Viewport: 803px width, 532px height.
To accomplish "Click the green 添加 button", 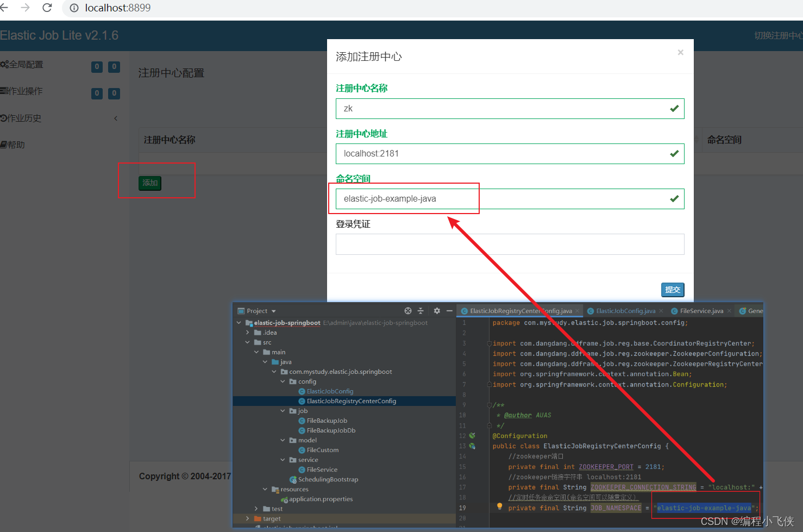I will 150,183.
